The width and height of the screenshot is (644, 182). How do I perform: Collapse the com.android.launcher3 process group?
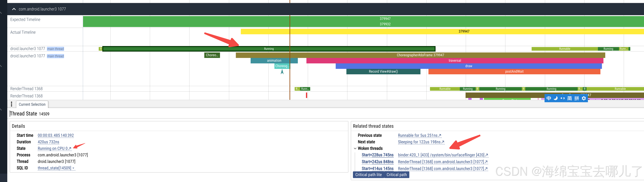coord(14,9)
